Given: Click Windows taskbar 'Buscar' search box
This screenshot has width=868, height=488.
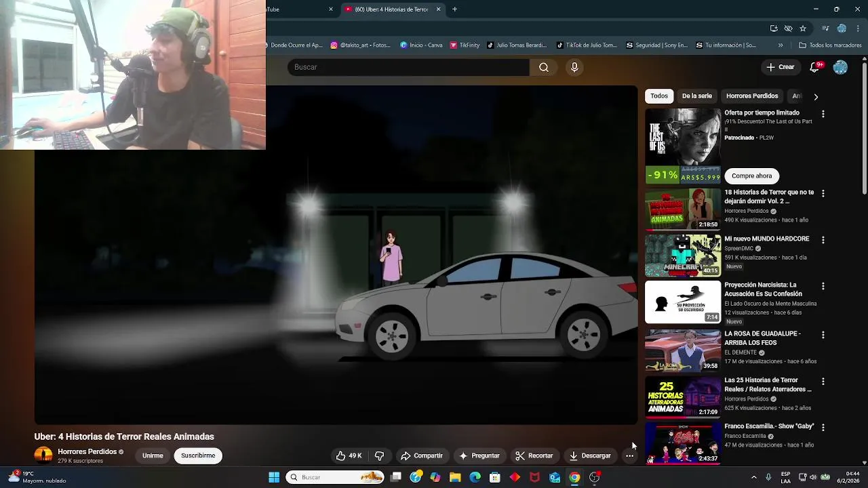Looking at the screenshot, I should 335,477.
